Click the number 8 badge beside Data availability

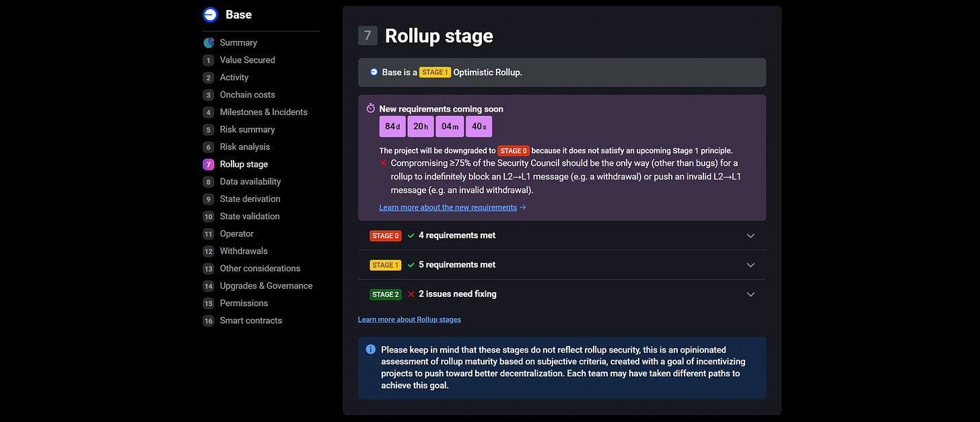click(x=209, y=182)
